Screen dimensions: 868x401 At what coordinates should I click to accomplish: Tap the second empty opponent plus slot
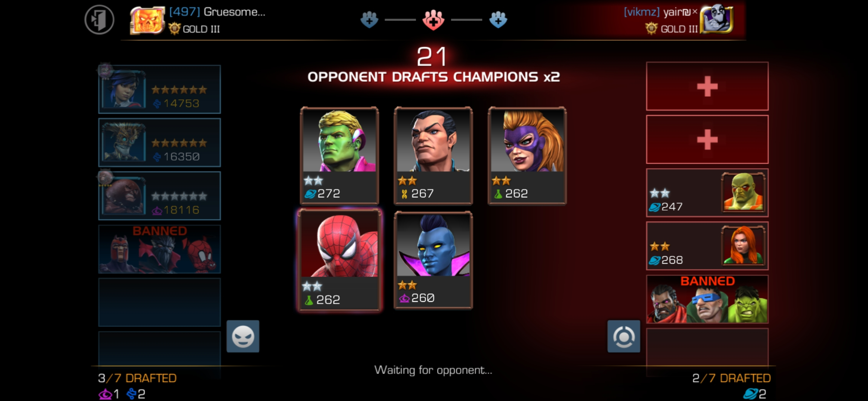[x=707, y=139]
